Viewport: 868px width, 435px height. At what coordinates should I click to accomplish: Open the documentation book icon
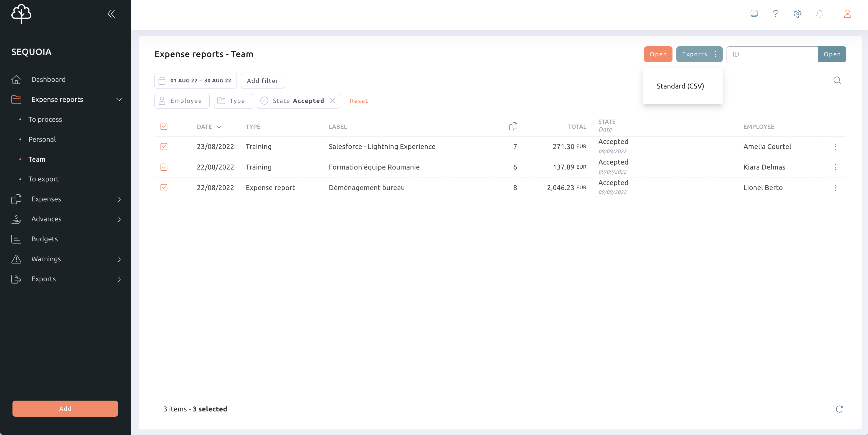coord(754,14)
